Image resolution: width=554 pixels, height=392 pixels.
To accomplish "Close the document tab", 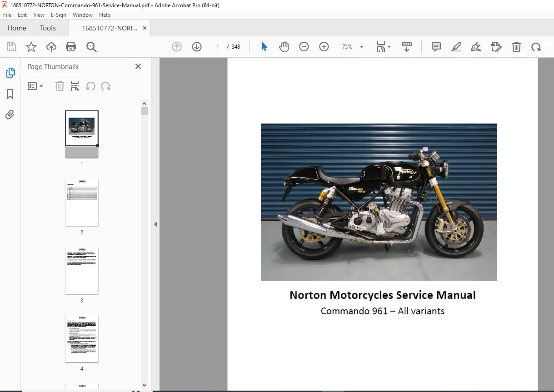I will coord(145,28).
